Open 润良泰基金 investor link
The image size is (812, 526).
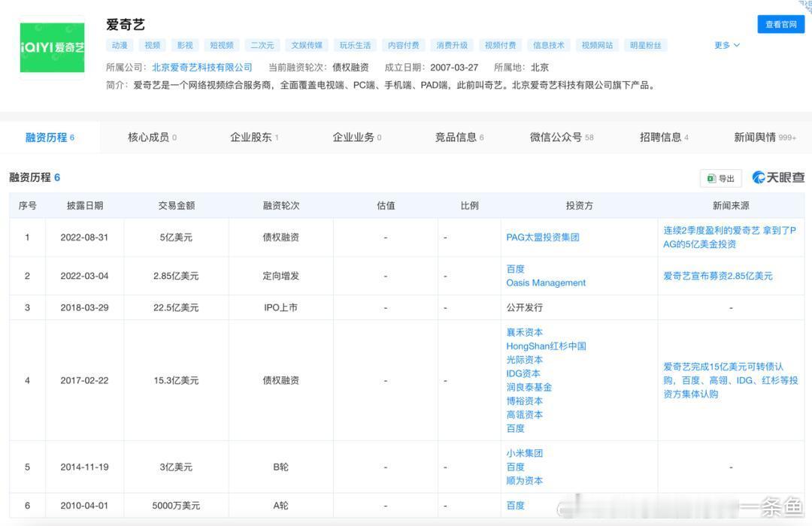pyautogui.click(x=529, y=387)
